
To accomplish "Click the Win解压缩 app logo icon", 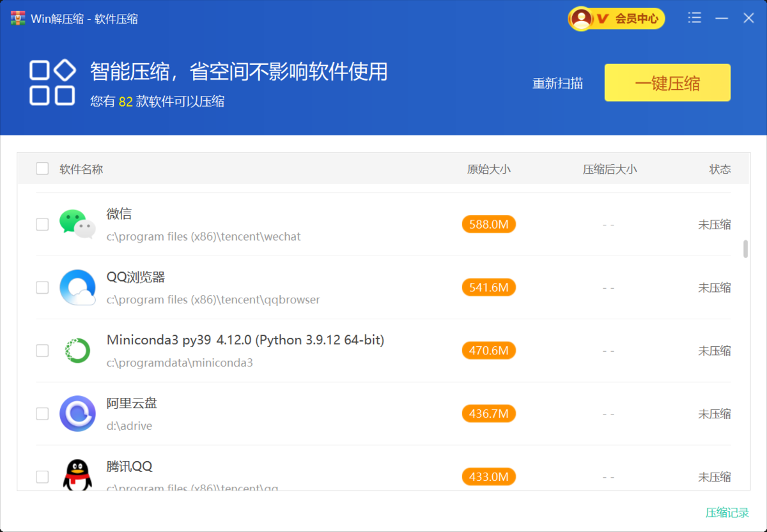I will pyautogui.click(x=18, y=19).
